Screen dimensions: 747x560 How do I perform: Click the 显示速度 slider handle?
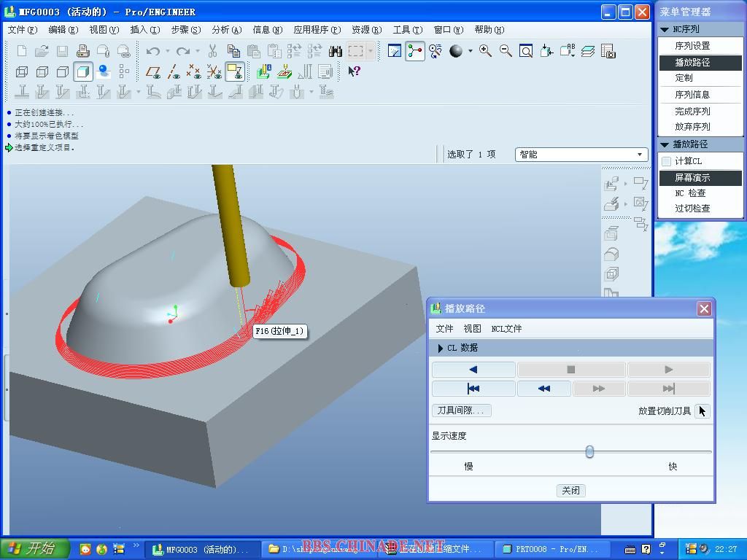tap(589, 452)
